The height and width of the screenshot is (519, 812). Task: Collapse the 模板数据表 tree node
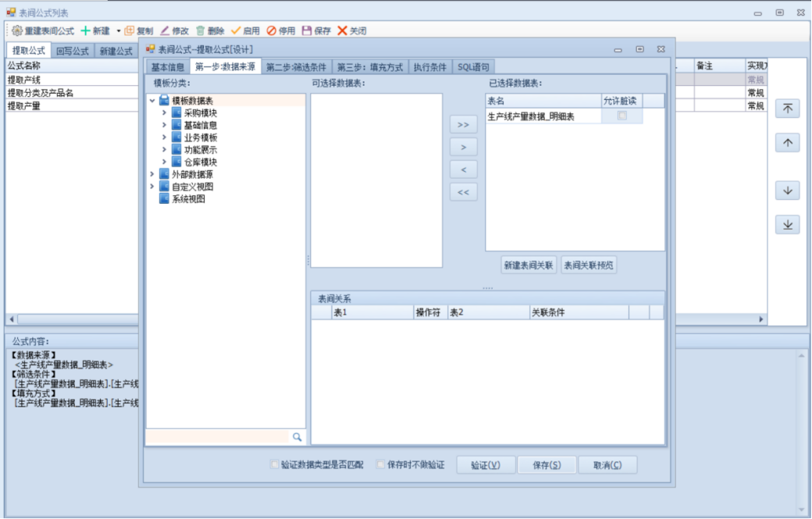[152, 100]
